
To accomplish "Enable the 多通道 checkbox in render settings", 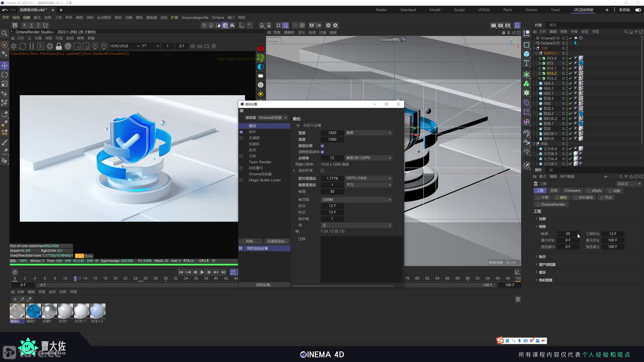I will tap(241, 138).
